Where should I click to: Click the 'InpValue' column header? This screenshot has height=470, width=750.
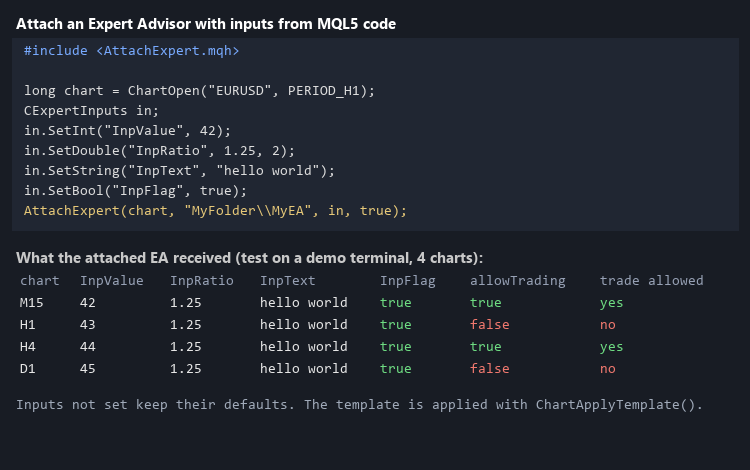coord(111,281)
